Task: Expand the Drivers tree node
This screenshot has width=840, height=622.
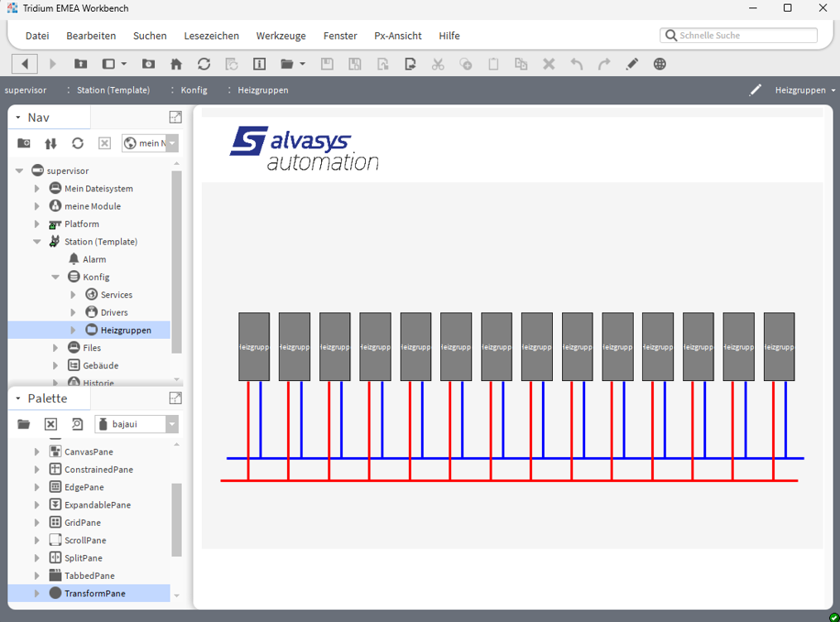Action: pyautogui.click(x=74, y=312)
